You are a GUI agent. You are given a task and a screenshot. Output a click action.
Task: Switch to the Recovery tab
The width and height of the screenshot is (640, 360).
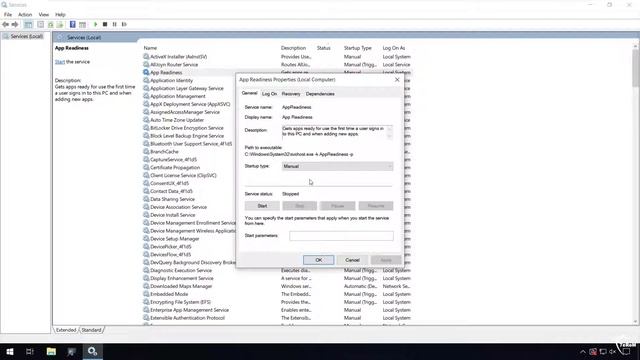(291, 94)
